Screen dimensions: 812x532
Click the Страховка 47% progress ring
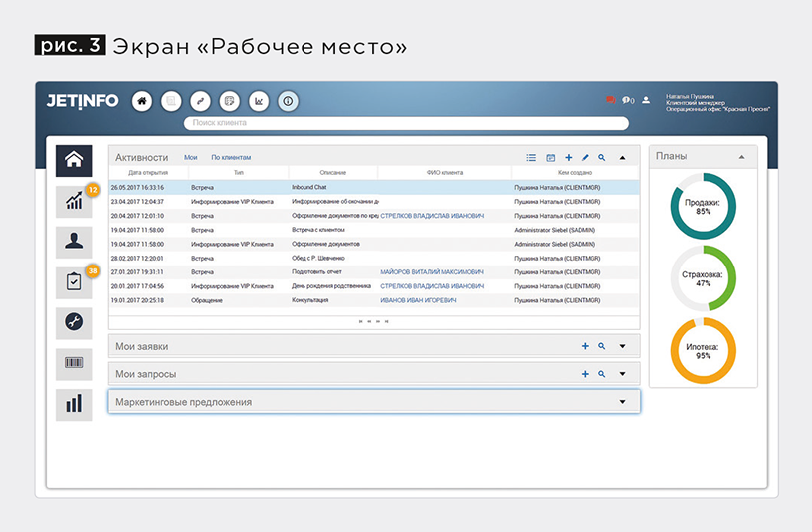pos(704,278)
